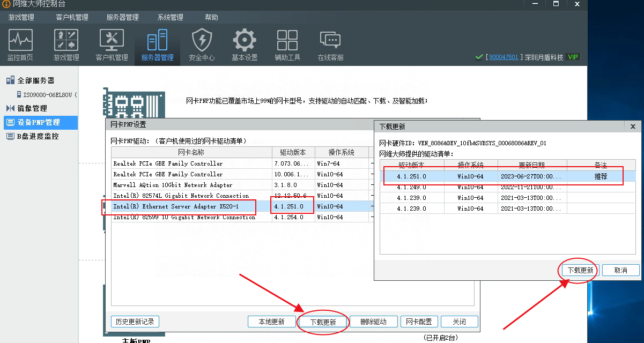
Task: Open the 监控首页 monitoring toolbar icon
Action: [20, 45]
